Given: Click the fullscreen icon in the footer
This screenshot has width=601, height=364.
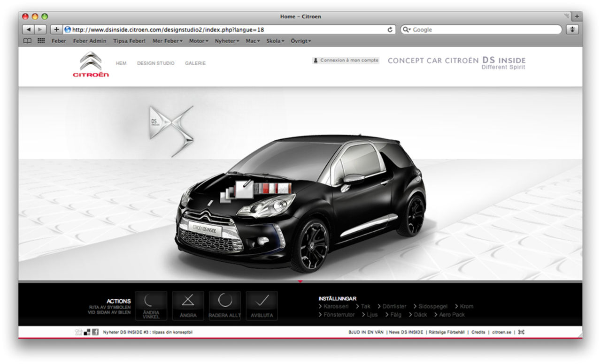Looking at the screenshot, I should click(x=521, y=332).
